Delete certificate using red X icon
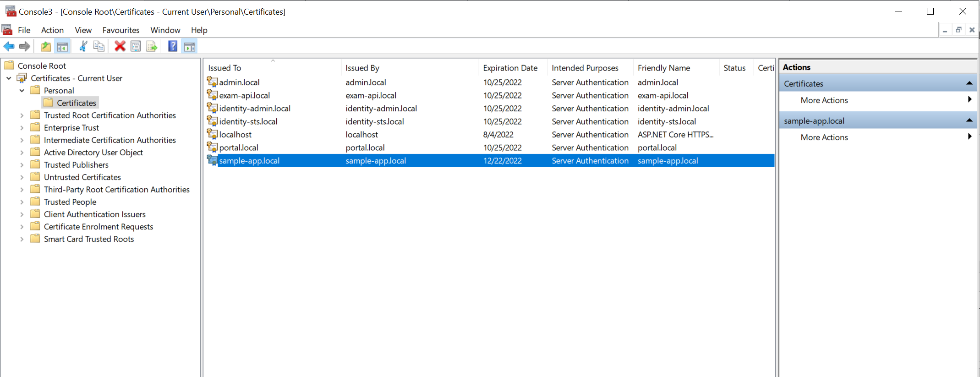This screenshot has width=980, height=377. (120, 46)
